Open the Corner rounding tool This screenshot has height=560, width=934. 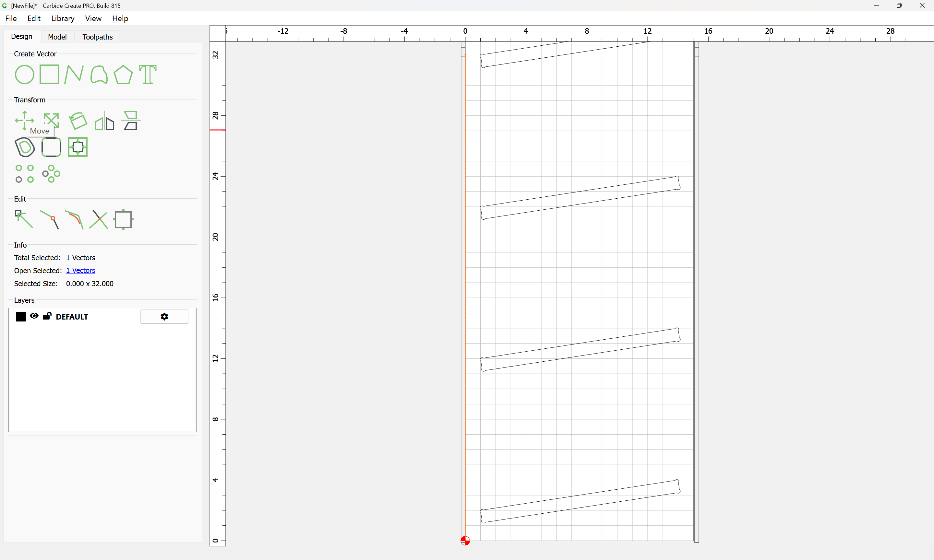pyautogui.click(x=51, y=147)
